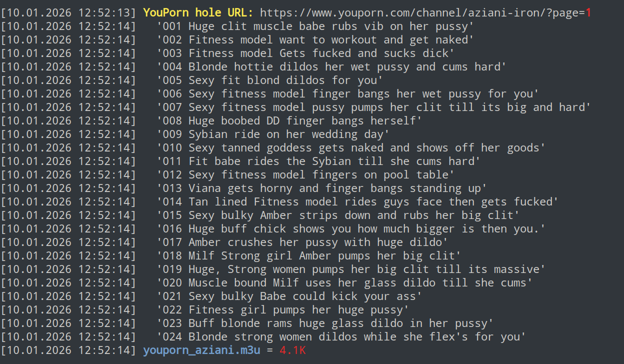Viewport: 624px width, 364px height.
Task: Select entry 012 mentioning pool table
Action: (305, 174)
